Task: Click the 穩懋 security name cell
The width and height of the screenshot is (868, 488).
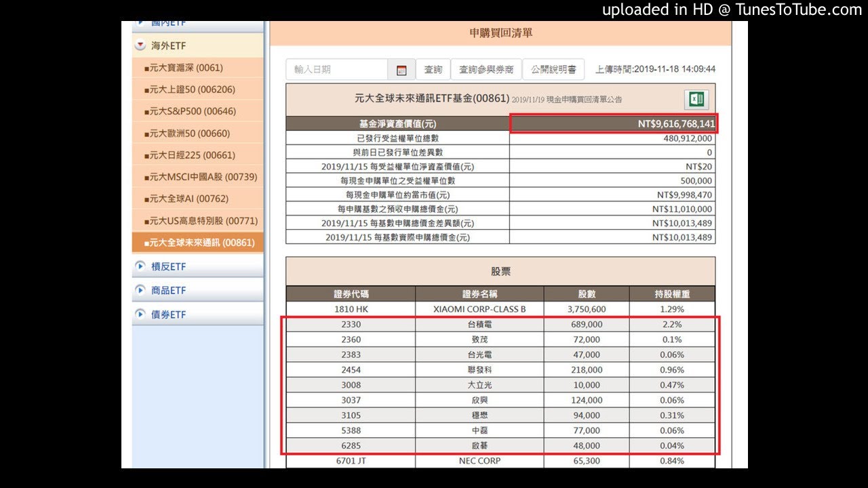Action: pos(479,415)
